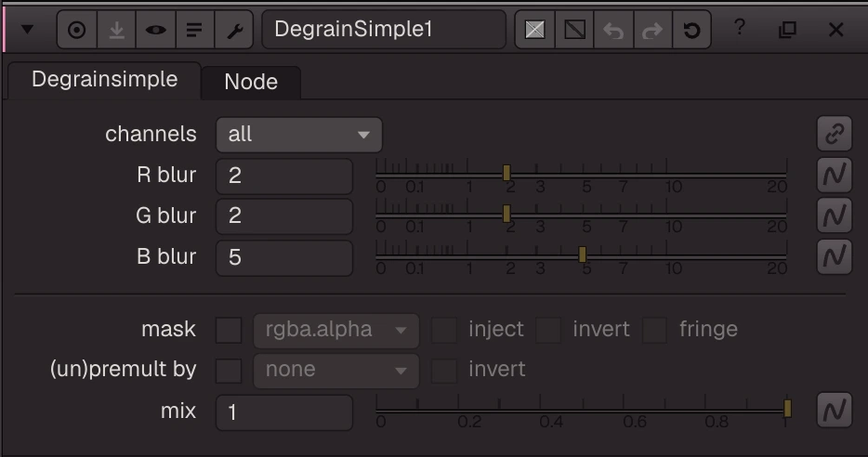The image size is (868, 457).
Task: Click the G blur slider handle
Action: tap(506, 215)
